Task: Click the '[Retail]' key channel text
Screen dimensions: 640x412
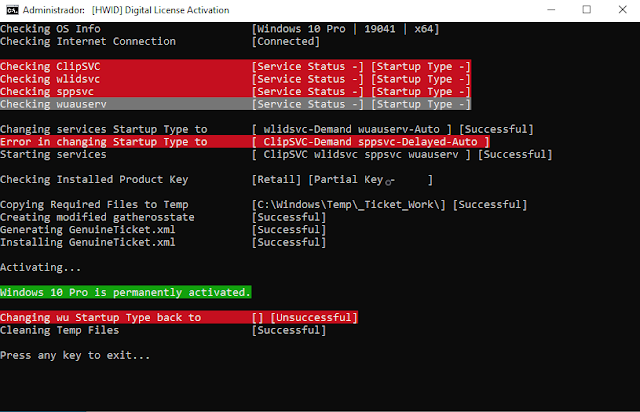Action: (276, 180)
